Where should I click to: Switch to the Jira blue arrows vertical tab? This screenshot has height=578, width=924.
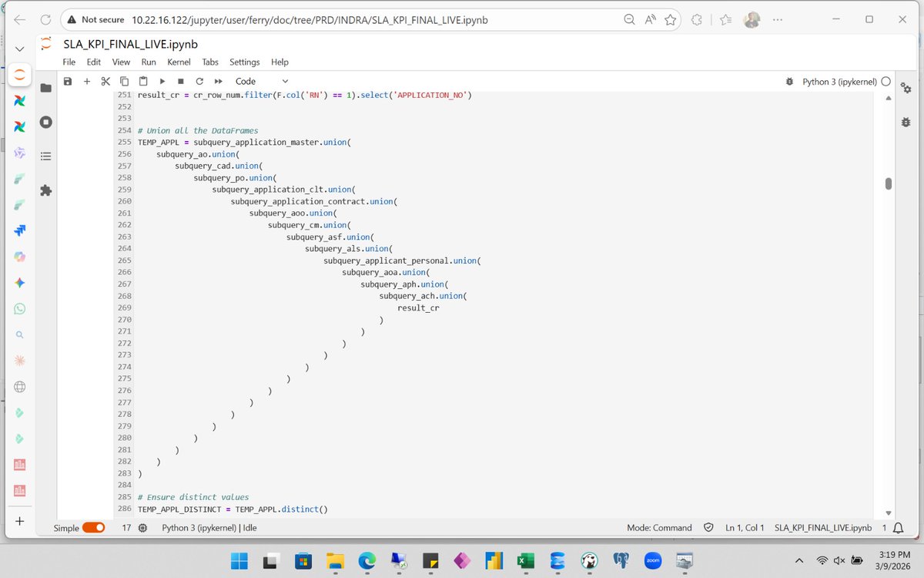click(x=19, y=230)
